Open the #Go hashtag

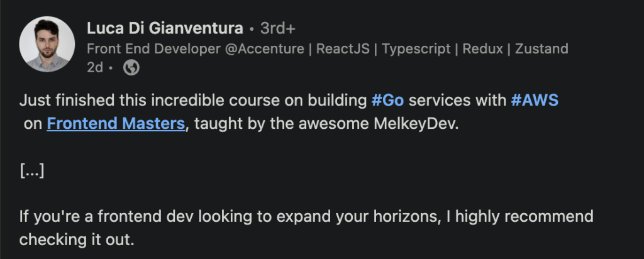click(387, 101)
